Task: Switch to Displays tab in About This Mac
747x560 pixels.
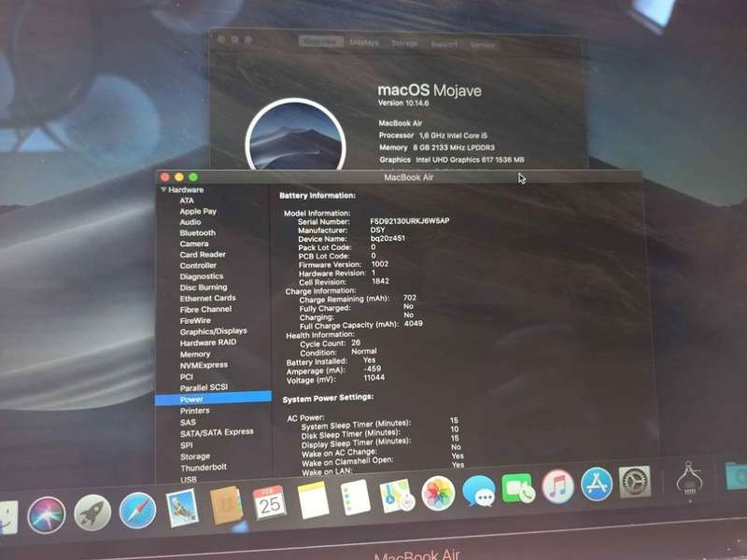Action: pos(364,42)
